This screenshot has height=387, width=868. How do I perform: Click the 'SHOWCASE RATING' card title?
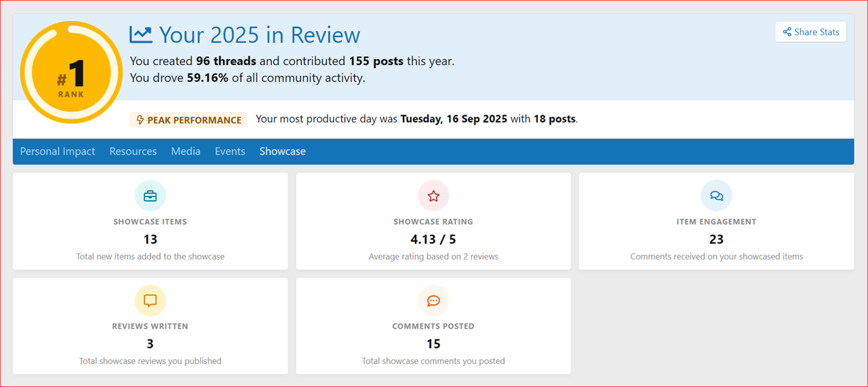point(433,222)
